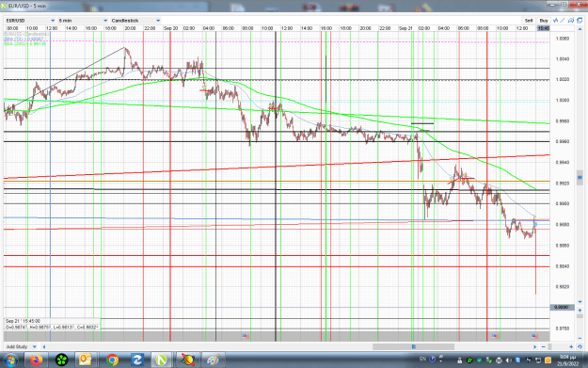Open Firefox from the taskbar

click(37, 360)
